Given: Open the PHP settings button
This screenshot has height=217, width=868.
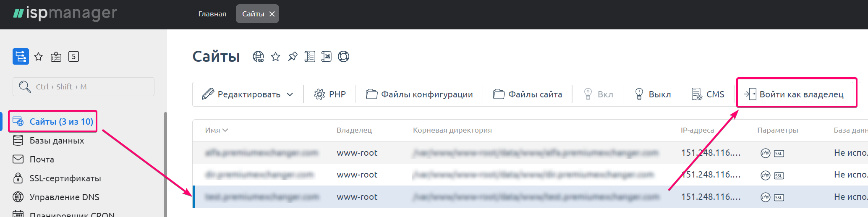Looking at the screenshot, I should pyautogui.click(x=330, y=94).
